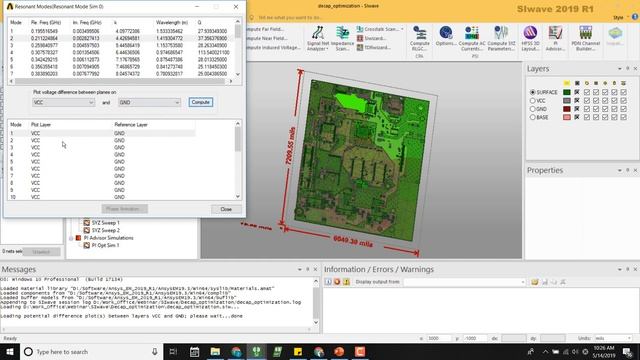Click the Tell me what you want search box
The height and width of the screenshot is (360, 640).
291,18
